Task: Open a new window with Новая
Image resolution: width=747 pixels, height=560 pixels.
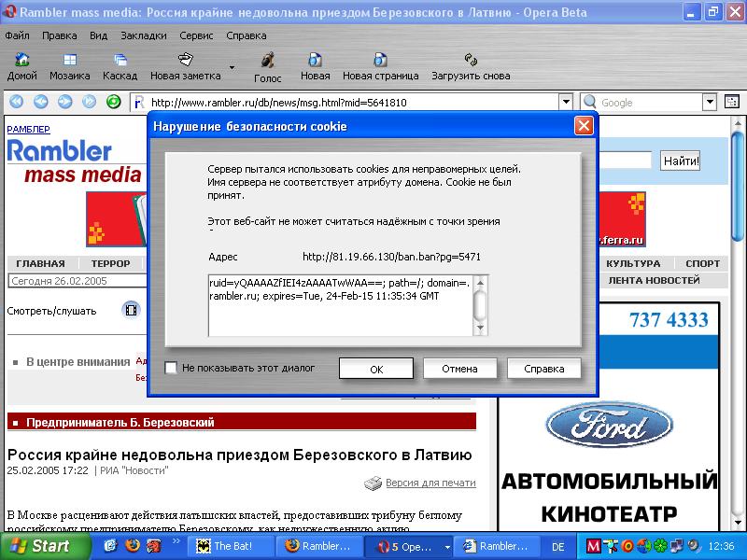Action: tap(315, 66)
